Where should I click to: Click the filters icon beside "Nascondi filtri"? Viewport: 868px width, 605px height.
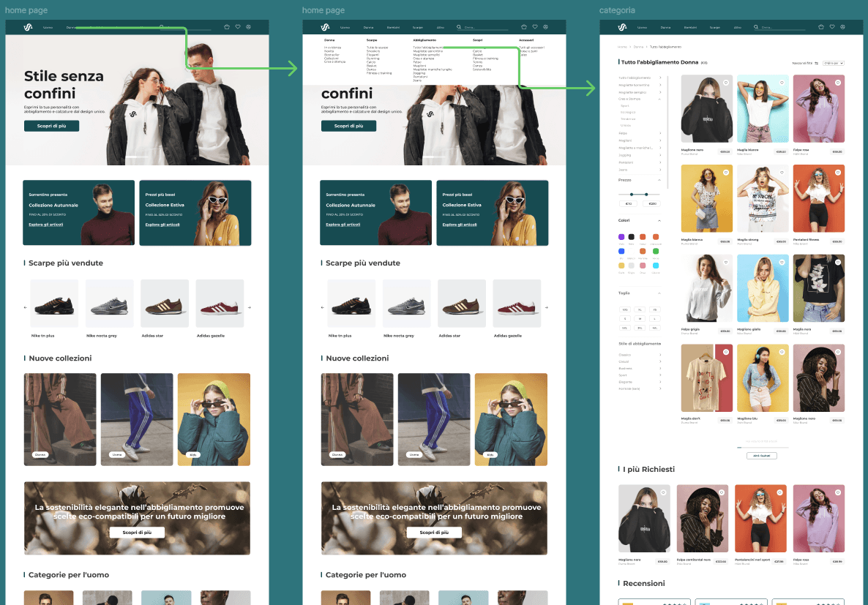click(x=817, y=63)
